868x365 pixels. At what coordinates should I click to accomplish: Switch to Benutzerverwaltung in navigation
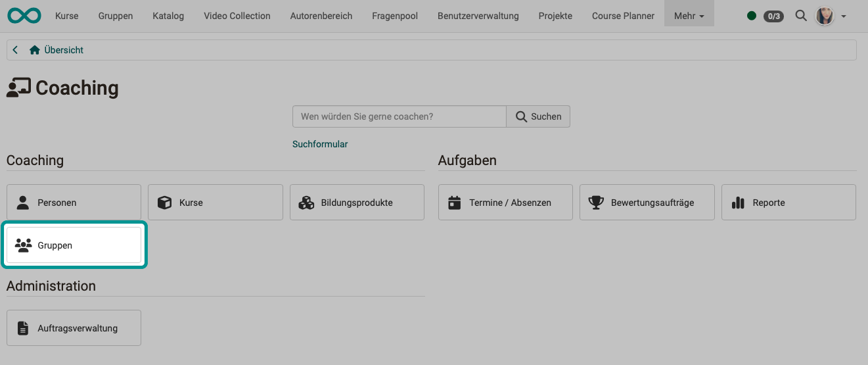(478, 16)
